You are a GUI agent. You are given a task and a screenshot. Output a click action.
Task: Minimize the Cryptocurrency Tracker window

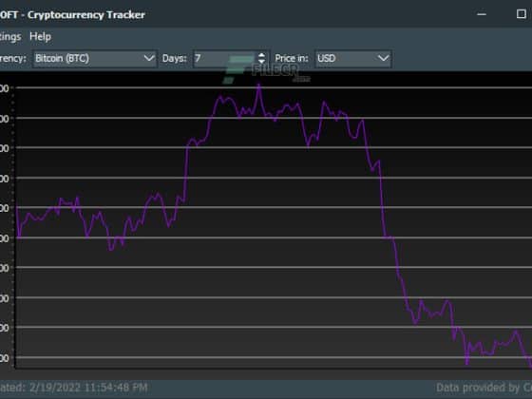(482, 14)
